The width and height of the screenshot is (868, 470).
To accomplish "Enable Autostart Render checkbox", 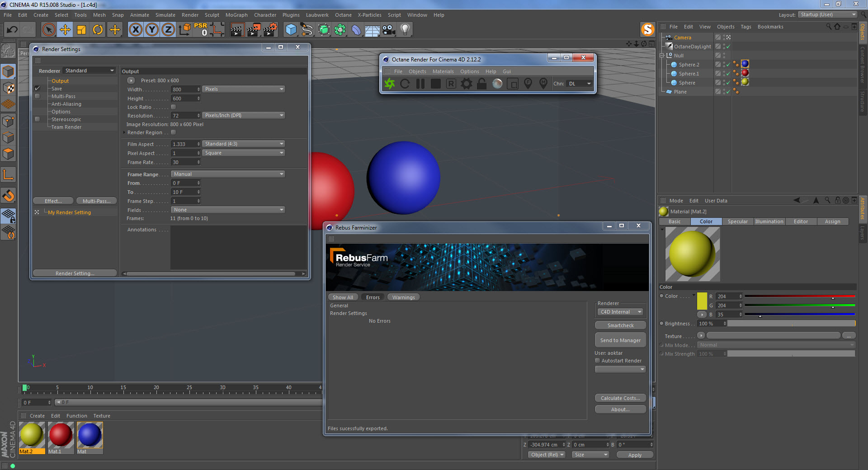I will click(x=598, y=361).
